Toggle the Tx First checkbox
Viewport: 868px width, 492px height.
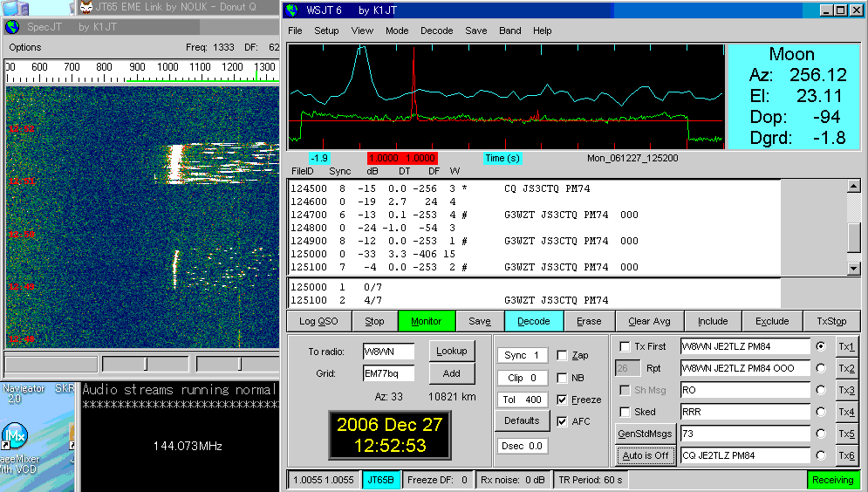click(625, 346)
